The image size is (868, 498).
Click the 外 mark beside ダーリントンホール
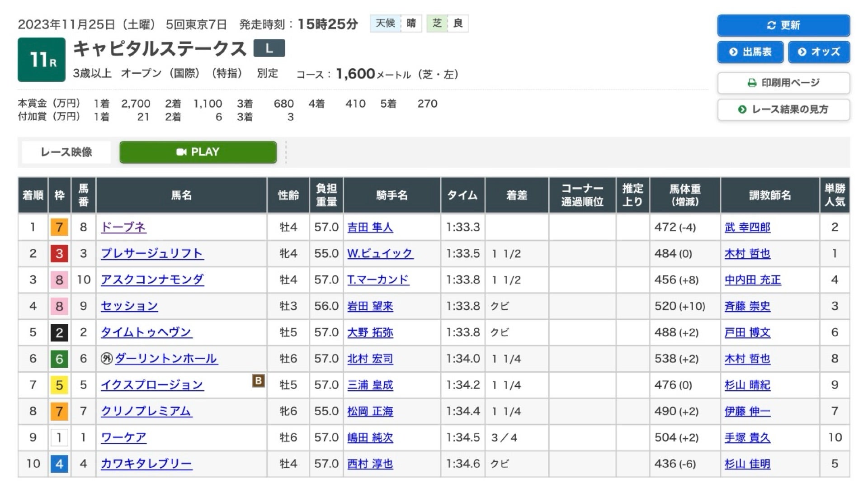106,359
